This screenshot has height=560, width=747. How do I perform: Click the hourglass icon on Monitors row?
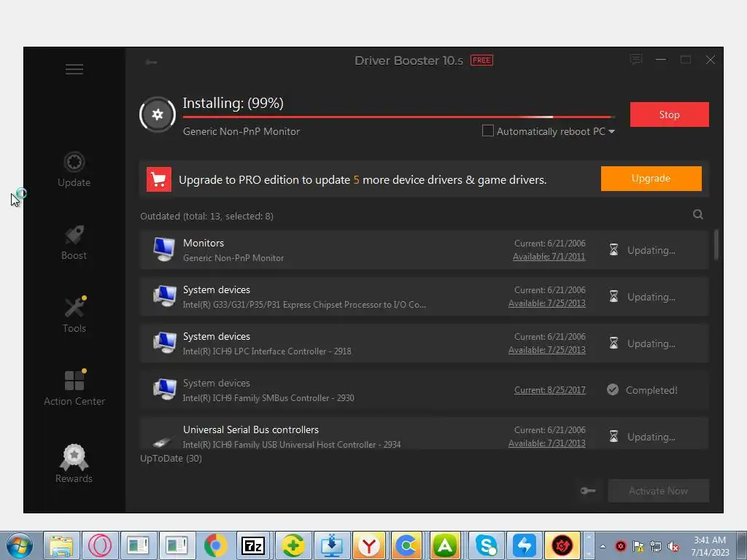click(x=614, y=249)
